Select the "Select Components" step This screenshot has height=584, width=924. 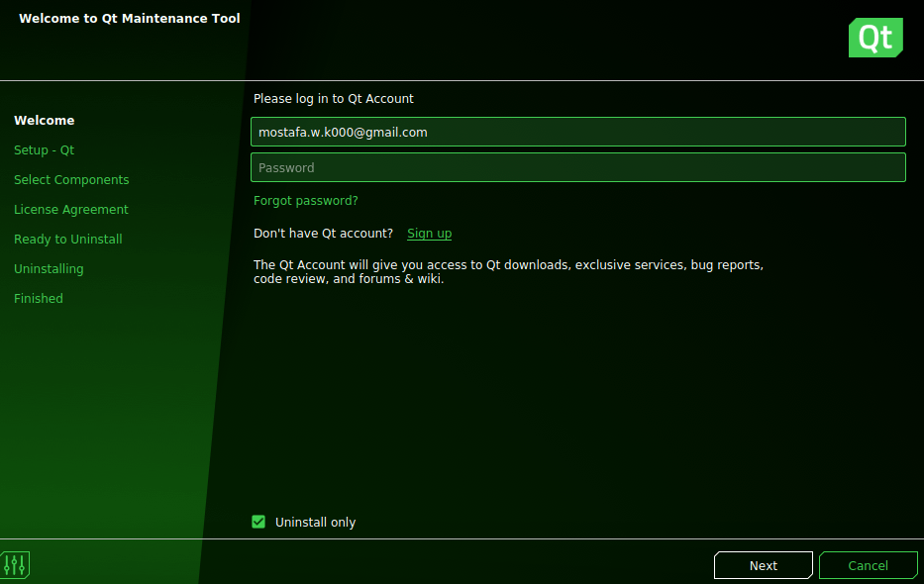tap(71, 179)
